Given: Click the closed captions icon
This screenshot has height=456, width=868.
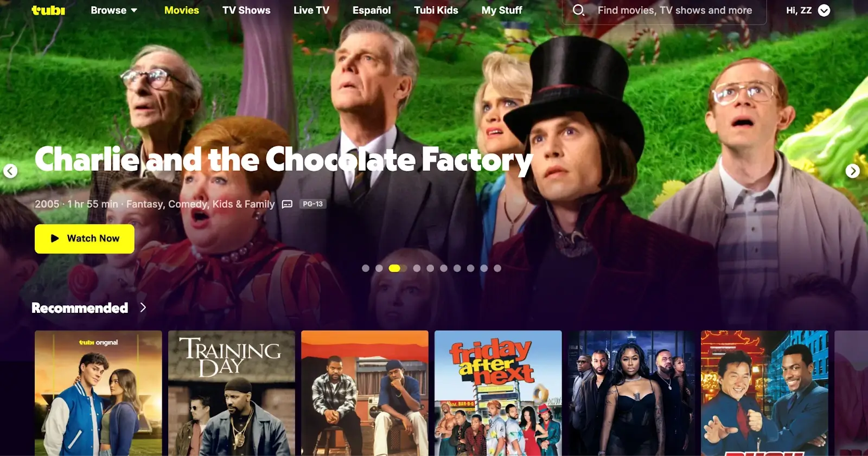Looking at the screenshot, I should point(288,204).
